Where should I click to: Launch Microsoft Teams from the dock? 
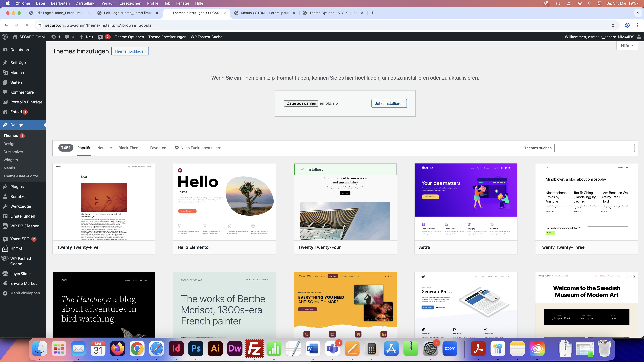pos(333,348)
